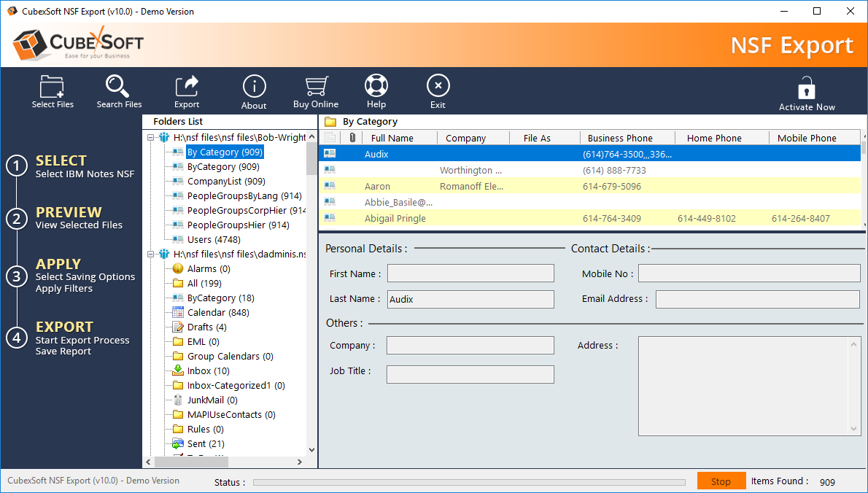
Task: Select the Abigail Pringle contact row
Action: click(x=395, y=218)
